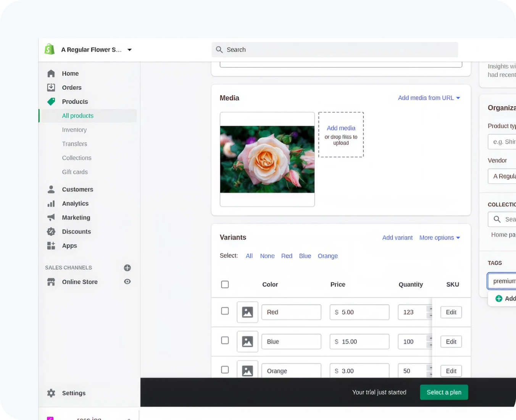The image size is (516, 420).
Task: View Online Store with eye icon
Action: pos(127,281)
